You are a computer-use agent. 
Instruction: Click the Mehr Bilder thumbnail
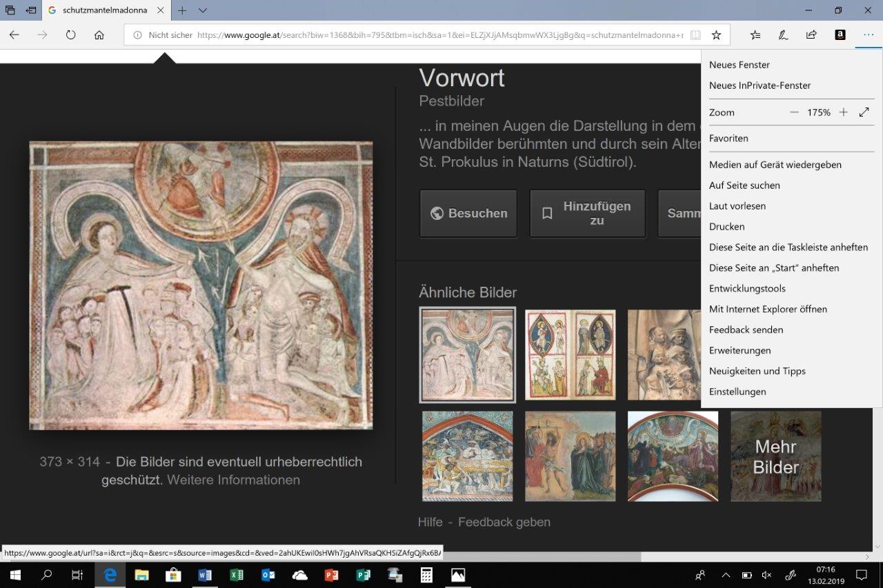click(x=775, y=456)
